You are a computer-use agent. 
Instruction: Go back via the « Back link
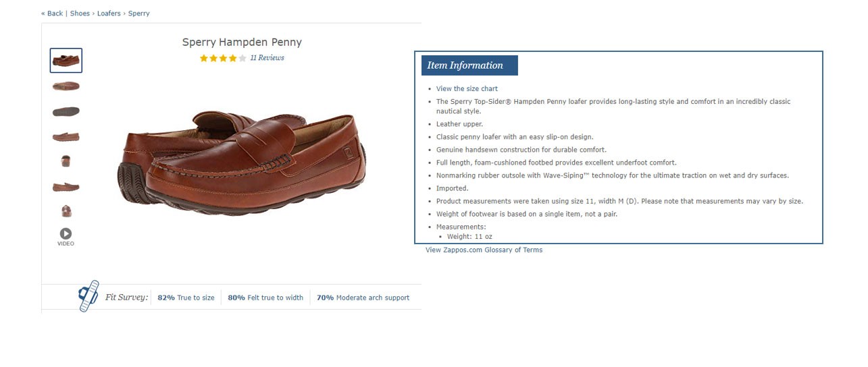[52, 13]
